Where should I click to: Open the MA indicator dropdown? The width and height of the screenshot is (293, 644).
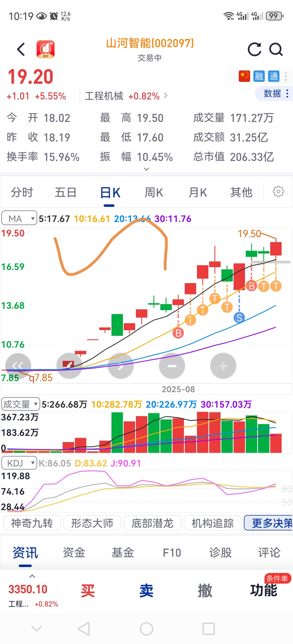point(19,218)
